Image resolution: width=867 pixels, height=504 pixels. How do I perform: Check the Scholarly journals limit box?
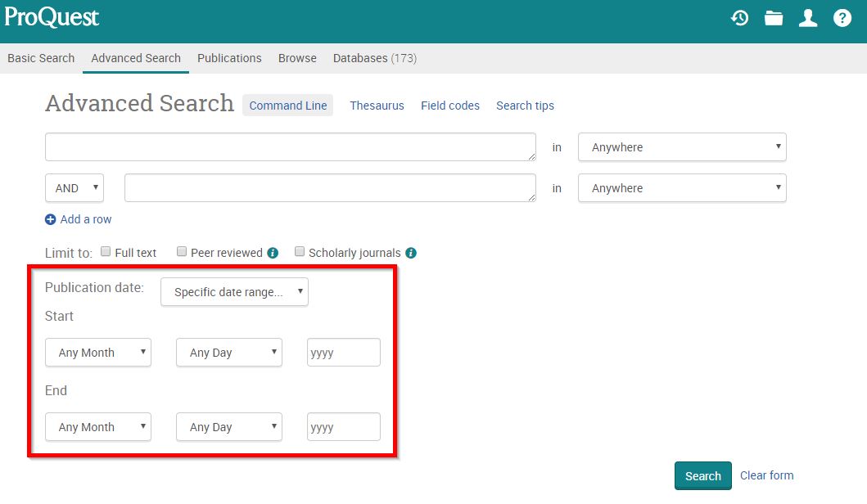tap(300, 252)
